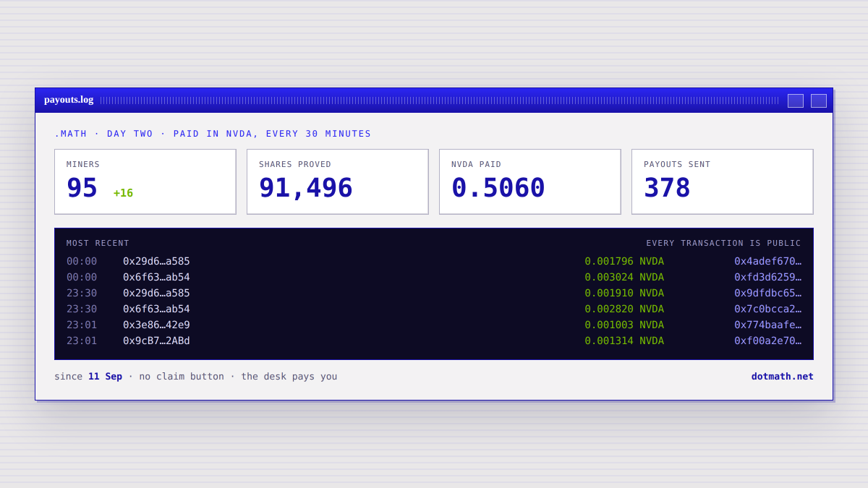Viewport: 868px width, 488px height.
Task: Click the 23:01 time beside 0x9cB7…2ABd
Action: 82,341
